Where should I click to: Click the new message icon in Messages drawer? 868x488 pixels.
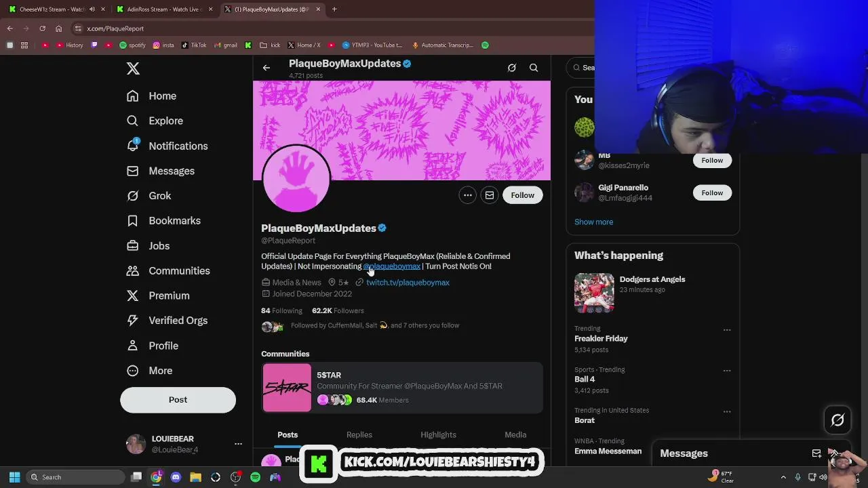(x=816, y=453)
